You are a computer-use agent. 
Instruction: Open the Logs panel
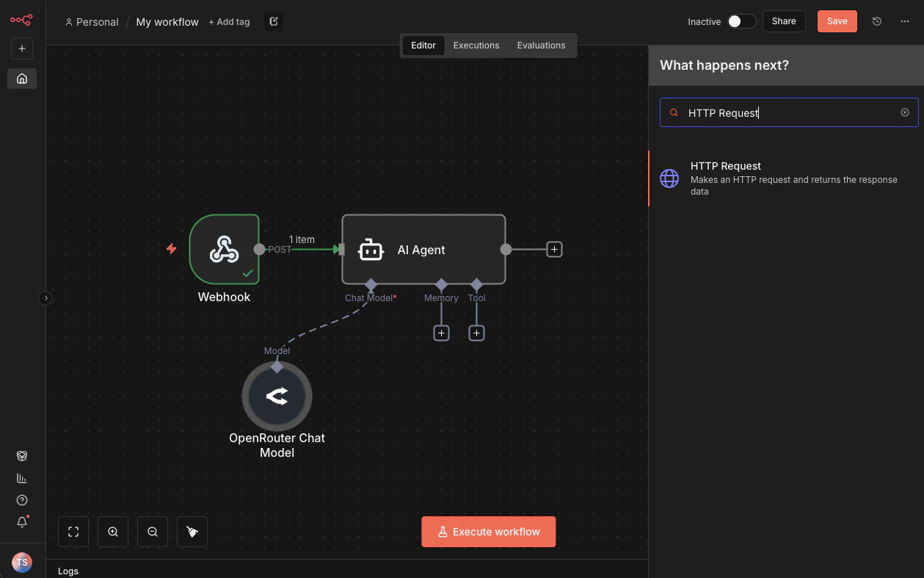coord(68,571)
